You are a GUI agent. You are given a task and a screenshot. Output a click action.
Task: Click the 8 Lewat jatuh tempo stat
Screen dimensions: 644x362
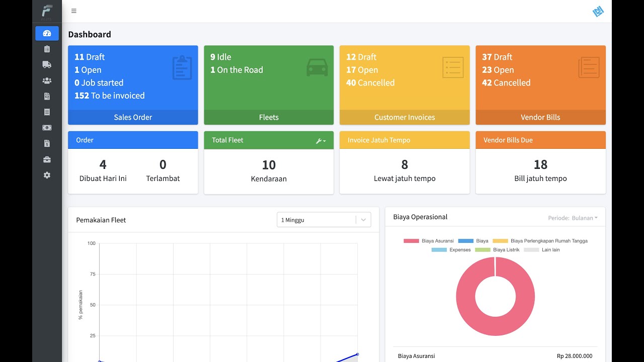(405, 170)
